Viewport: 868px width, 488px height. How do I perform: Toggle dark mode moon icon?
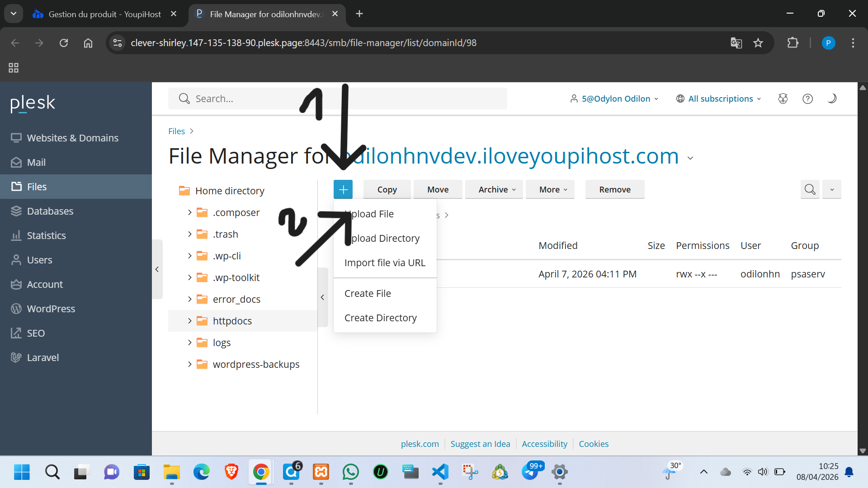[x=832, y=99]
